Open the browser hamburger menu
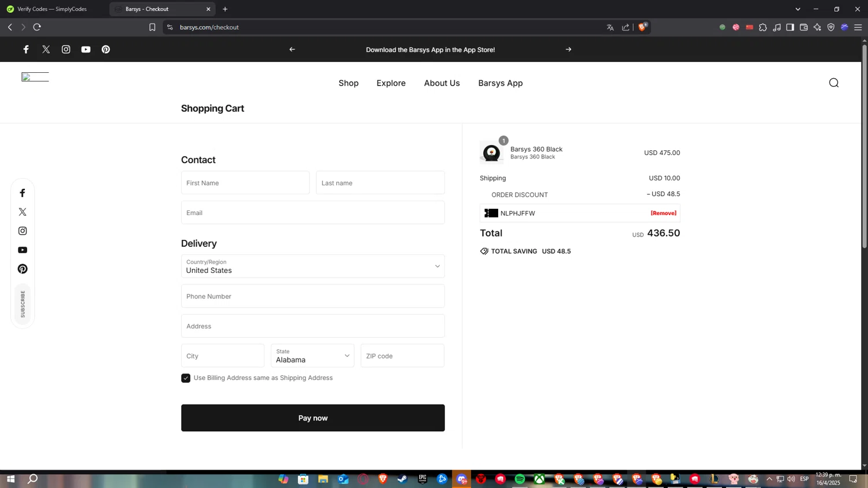 point(858,27)
